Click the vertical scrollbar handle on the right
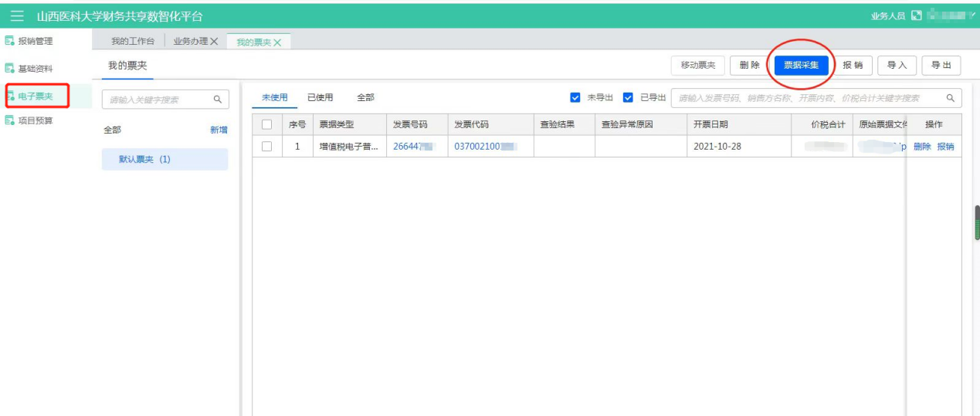The width and height of the screenshot is (980, 416). click(x=976, y=223)
